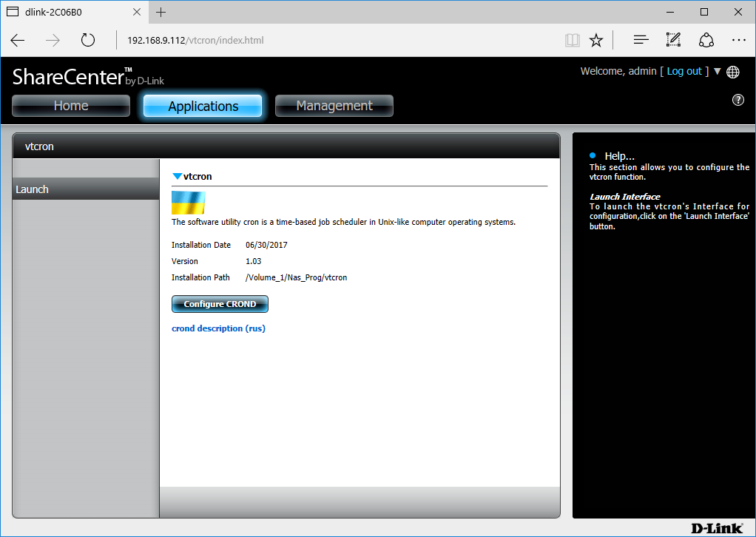This screenshot has width=756, height=537.
Task: Add page to favorites with star icon
Action: [596, 41]
